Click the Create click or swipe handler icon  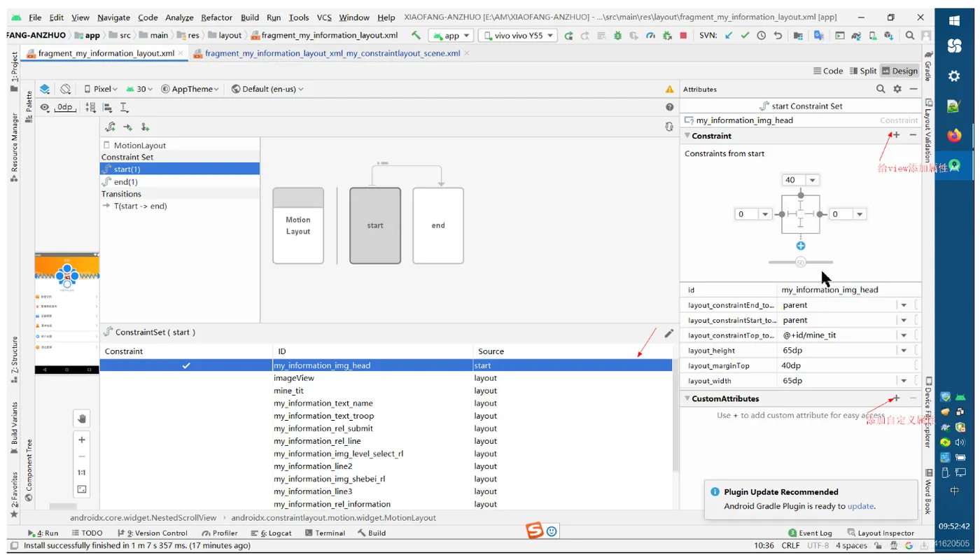coord(145,127)
